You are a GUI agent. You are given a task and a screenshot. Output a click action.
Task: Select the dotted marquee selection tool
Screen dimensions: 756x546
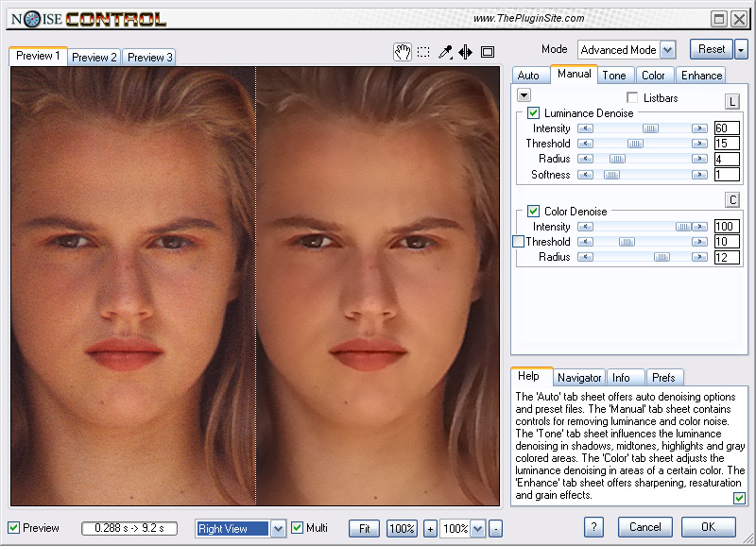[423, 53]
